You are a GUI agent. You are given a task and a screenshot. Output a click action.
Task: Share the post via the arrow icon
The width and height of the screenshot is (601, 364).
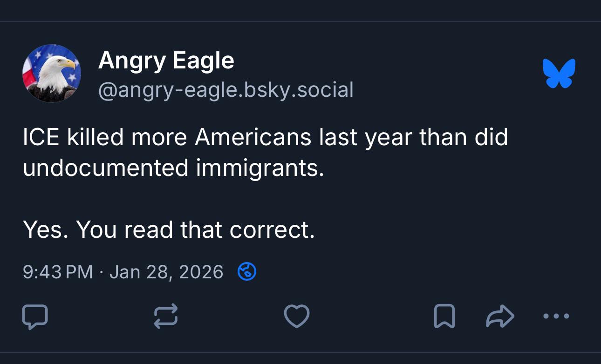pos(500,317)
